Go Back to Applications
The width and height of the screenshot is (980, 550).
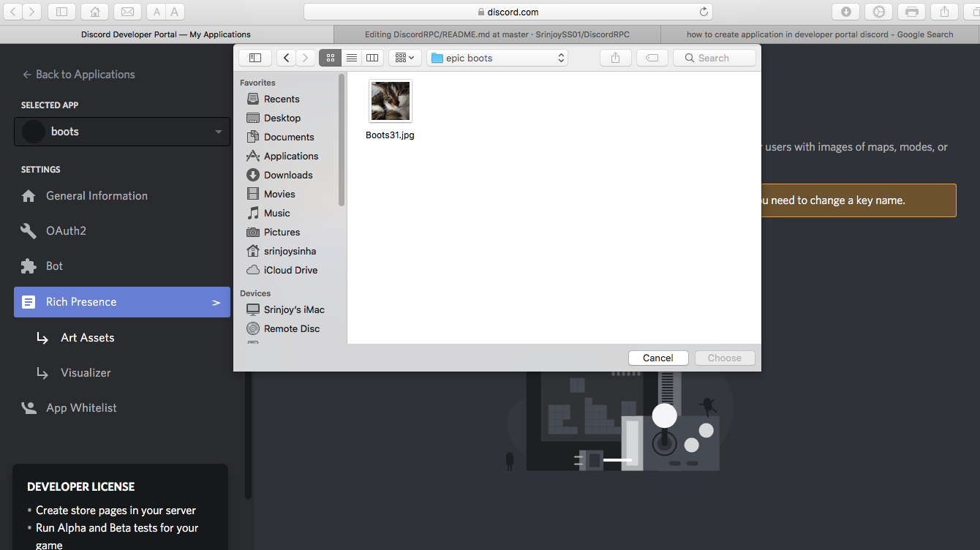[x=78, y=74]
